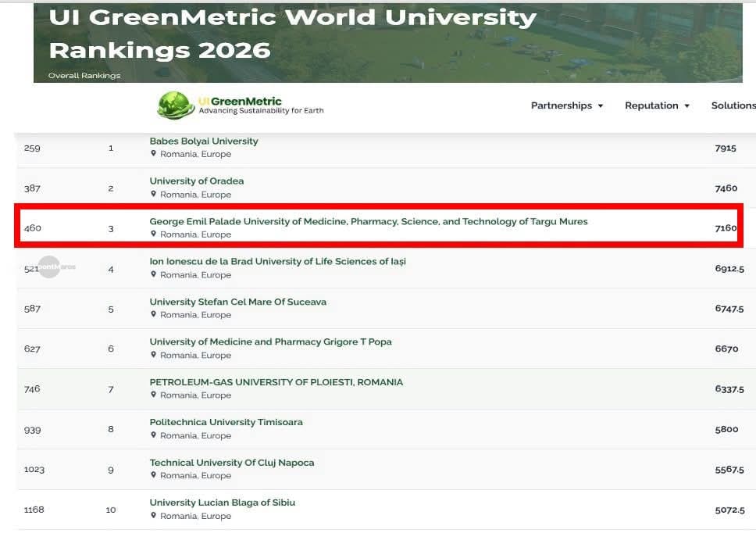Click location pin under Grigore T Popa university
This screenshot has height=533, width=756.
[x=153, y=355]
